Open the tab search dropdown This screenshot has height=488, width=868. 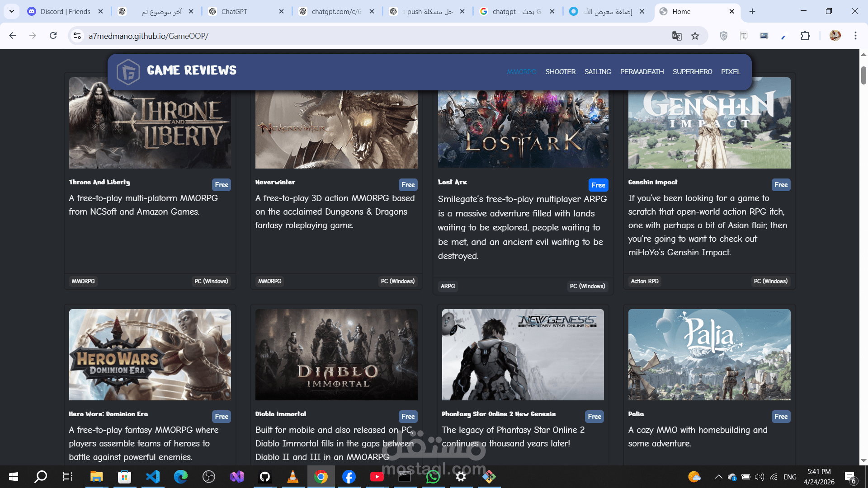coord(11,11)
